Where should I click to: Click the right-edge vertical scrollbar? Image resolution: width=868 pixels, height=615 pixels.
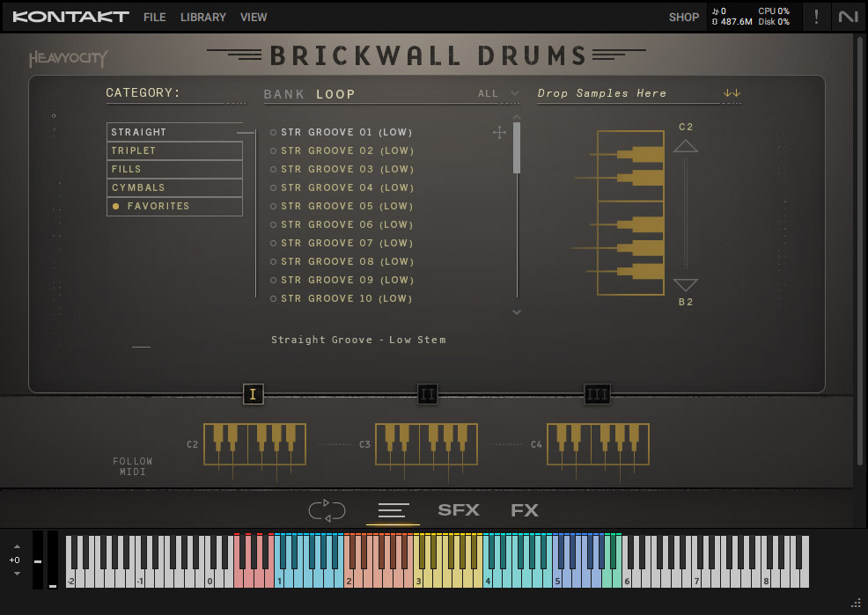click(861, 252)
